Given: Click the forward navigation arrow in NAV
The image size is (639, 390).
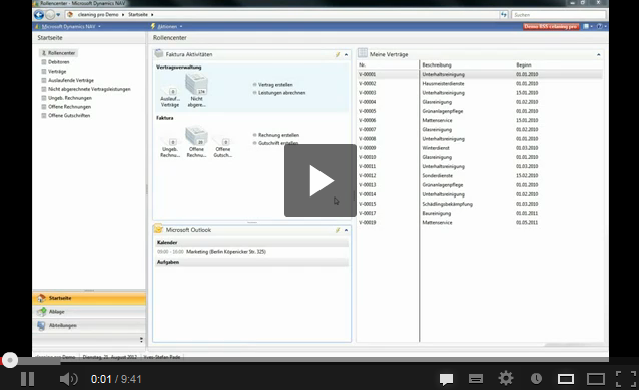Looking at the screenshot, I should coord(50,15).
